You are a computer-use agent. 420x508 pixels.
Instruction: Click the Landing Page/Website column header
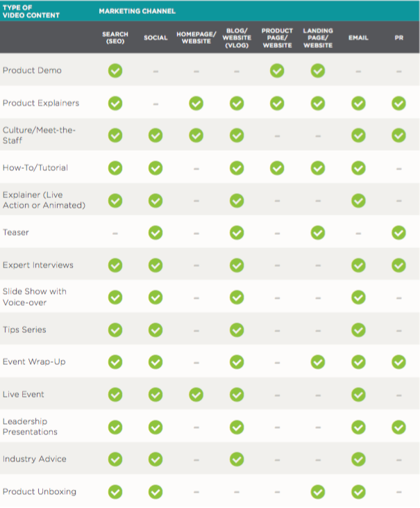318,38
